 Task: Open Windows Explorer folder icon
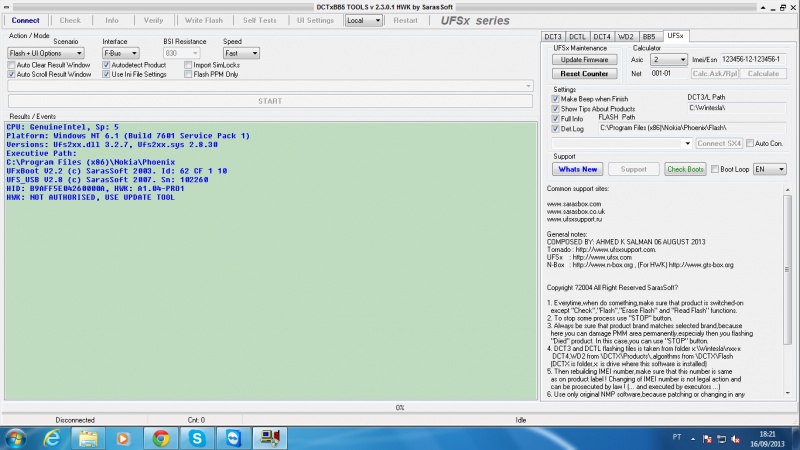tap(88, 438)
